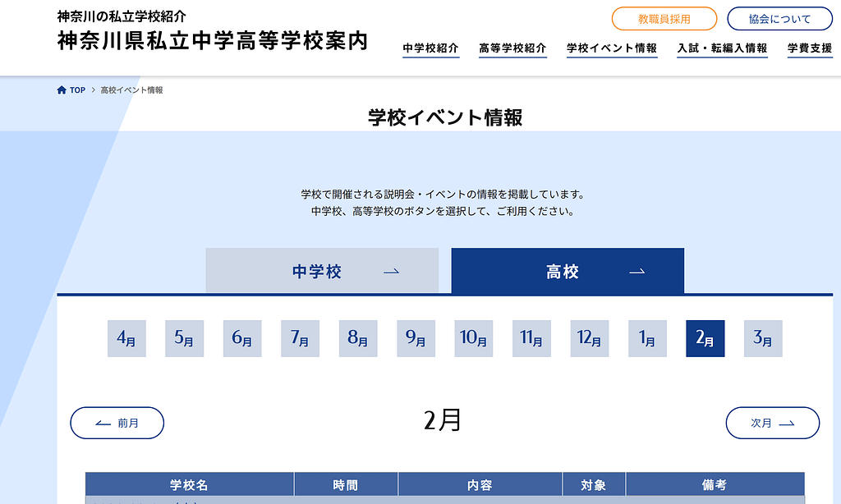The width and height of the screenshot is (841, 504).
Task: Open 協会について page
Action: pos(779,19)
